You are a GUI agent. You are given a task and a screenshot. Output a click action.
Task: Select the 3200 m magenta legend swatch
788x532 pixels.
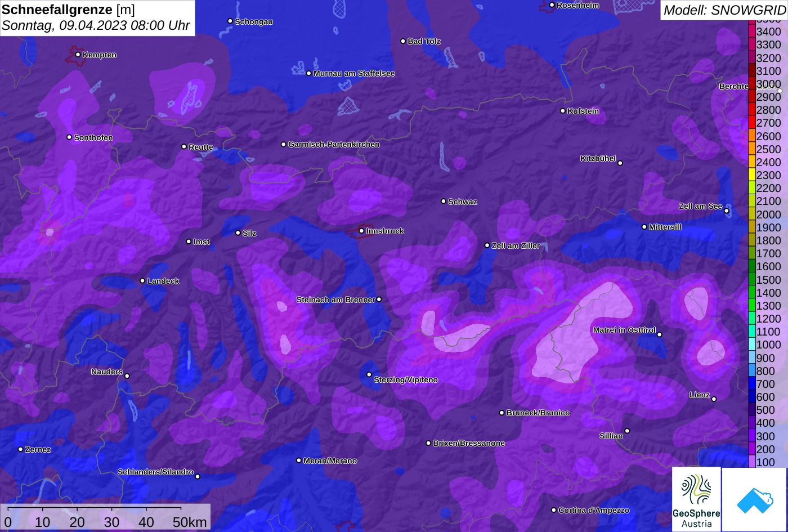click(x=751, y=57)
